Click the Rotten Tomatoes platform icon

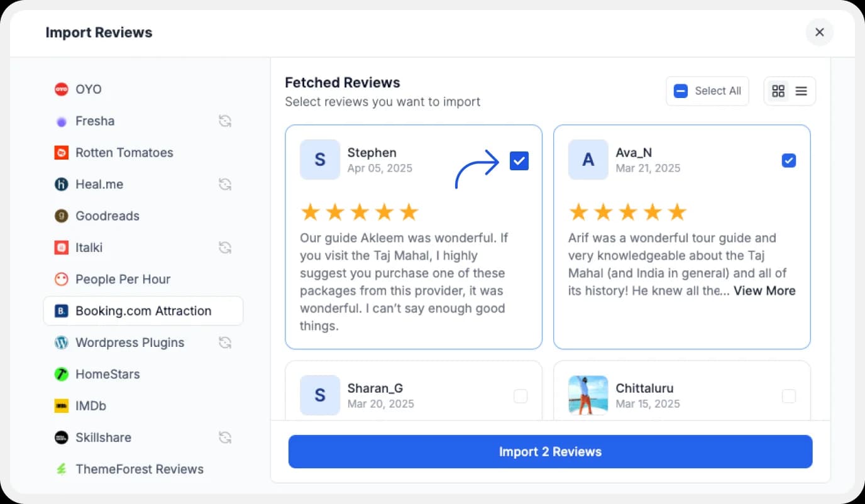tap(62, 152)
